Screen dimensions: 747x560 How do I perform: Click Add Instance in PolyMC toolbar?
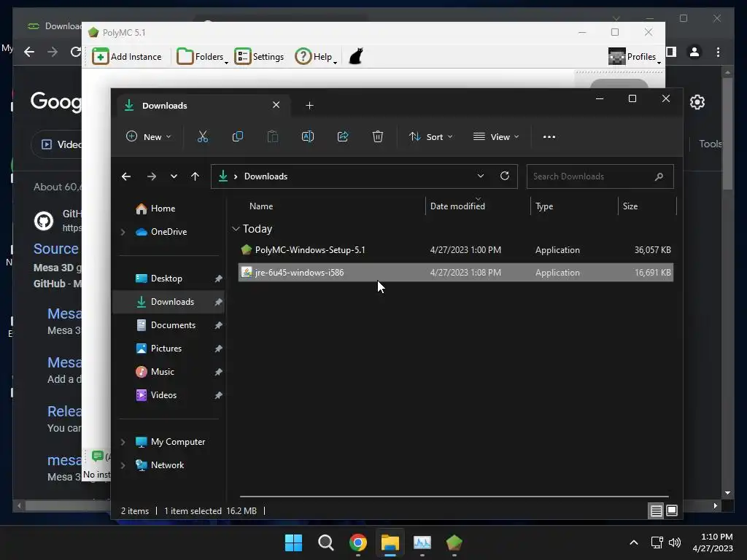[127, 57]
